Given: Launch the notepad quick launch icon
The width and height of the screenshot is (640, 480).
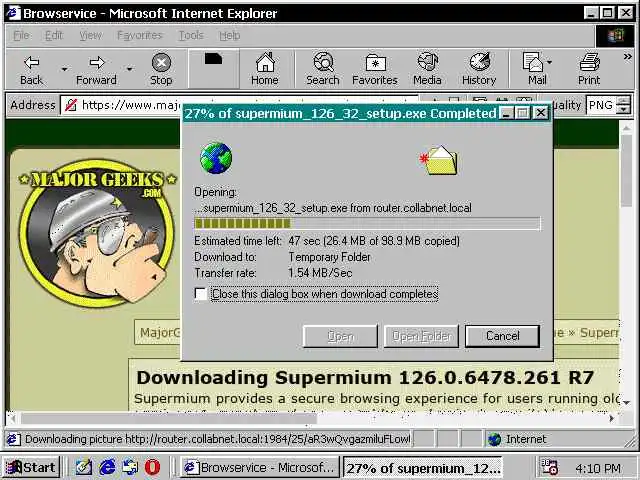Looking at the screenshot, I should pos(84,467).
